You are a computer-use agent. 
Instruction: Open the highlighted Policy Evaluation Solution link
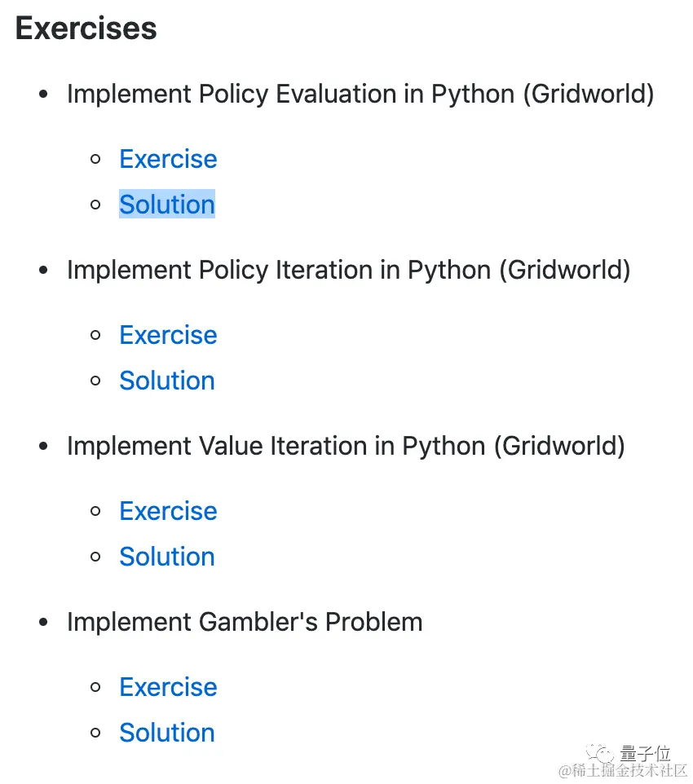click(167, 205)
